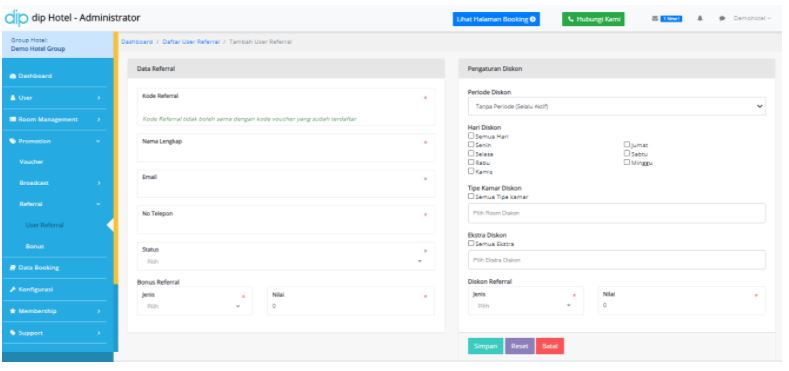Enable the Semua Tipe kamar checkbox
The height and width of the screenshot is (371, 789).
click(x=471, y=196)
